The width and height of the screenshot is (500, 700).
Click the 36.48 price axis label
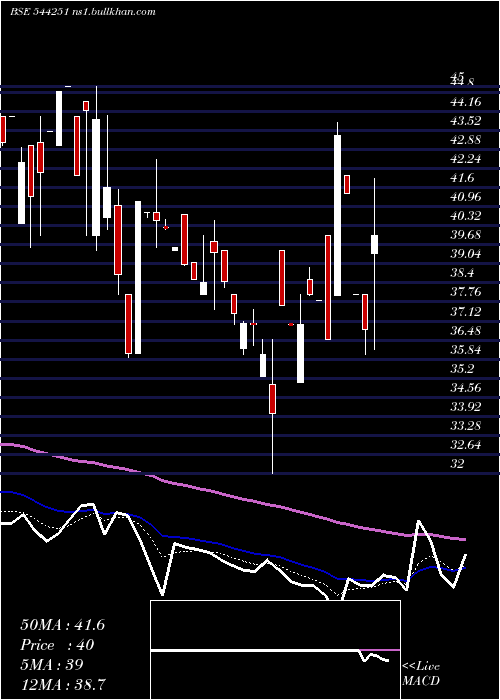(466, 330)
